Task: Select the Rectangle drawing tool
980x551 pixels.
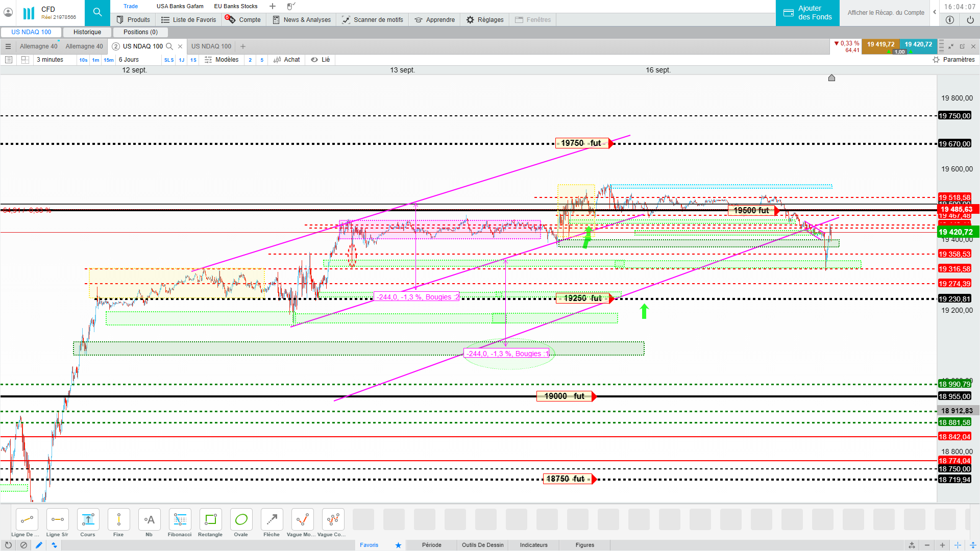Action: tap(210, 520)
